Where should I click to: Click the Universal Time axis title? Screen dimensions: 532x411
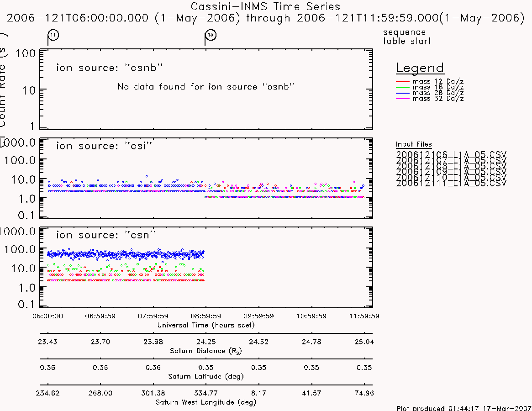[x=205, y=325]
